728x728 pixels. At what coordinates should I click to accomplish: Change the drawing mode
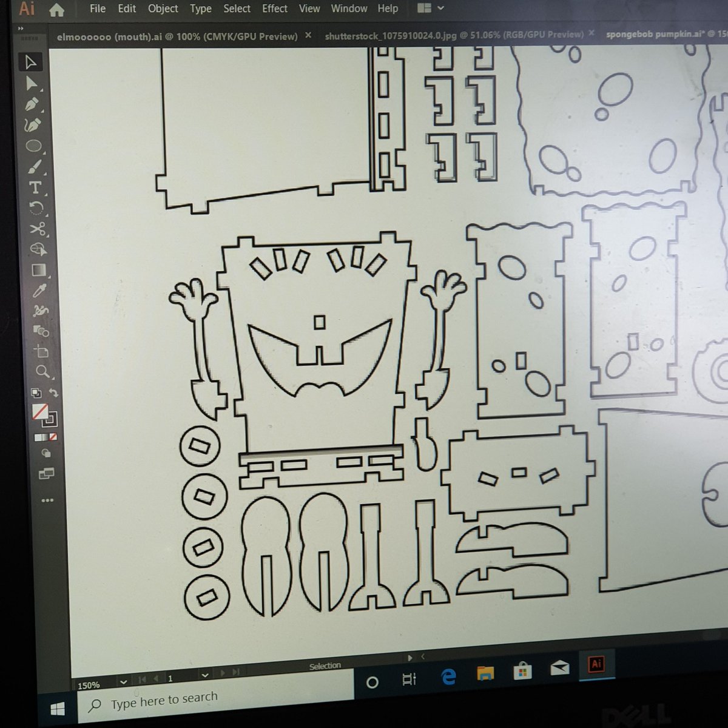(45, 453)
